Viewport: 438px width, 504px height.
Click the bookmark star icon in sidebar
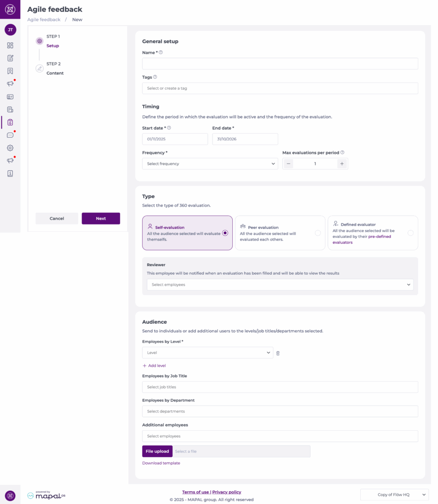point(10,71)
